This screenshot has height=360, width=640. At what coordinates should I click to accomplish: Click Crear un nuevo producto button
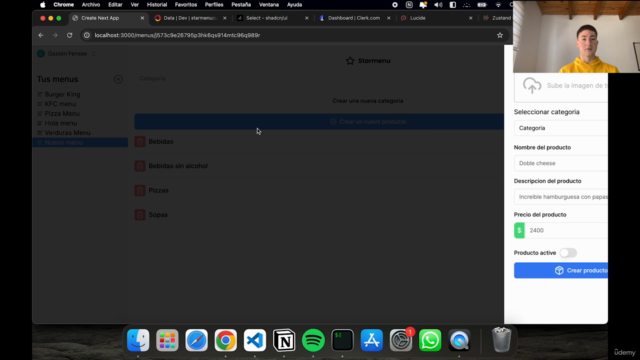click(x=319, y=122)
